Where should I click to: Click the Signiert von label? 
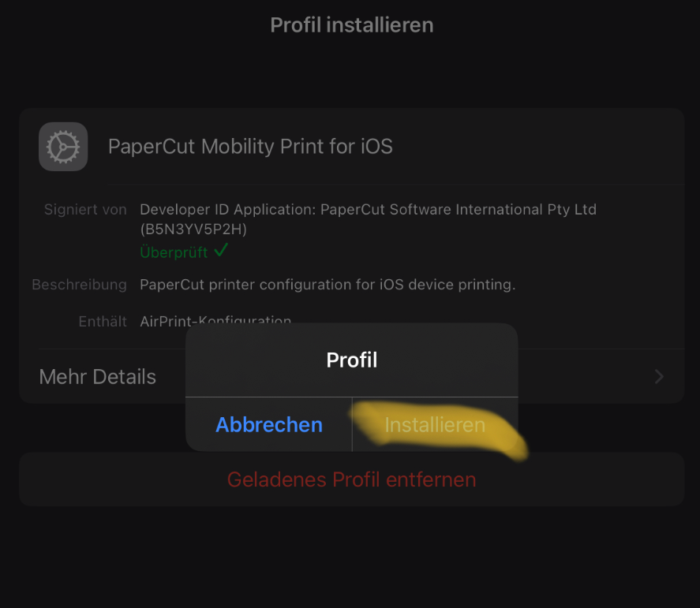(x=85, y=210)
